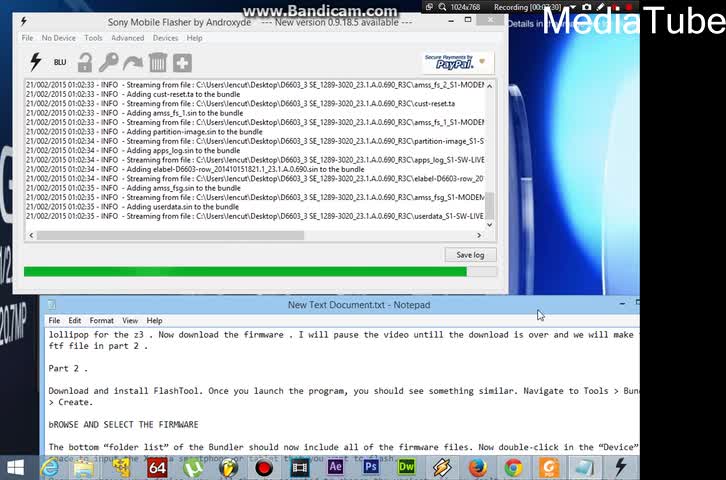Click the green bundle creation progress bar

tap(260, 272)
